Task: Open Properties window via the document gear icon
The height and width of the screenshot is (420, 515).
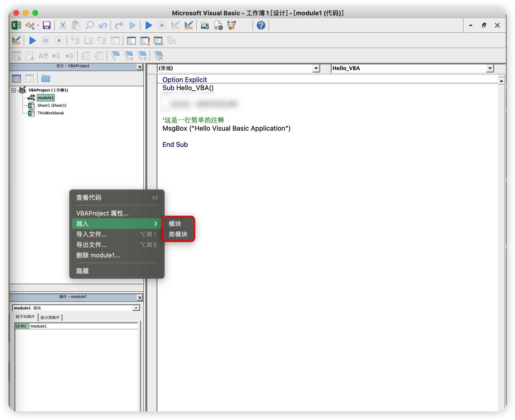Action: [x=218, y=26]
